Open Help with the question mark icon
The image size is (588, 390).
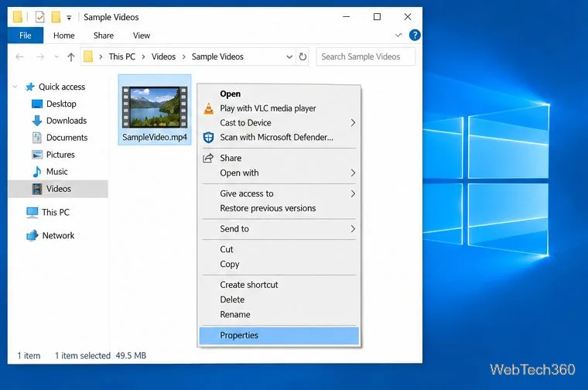(415, 36)
